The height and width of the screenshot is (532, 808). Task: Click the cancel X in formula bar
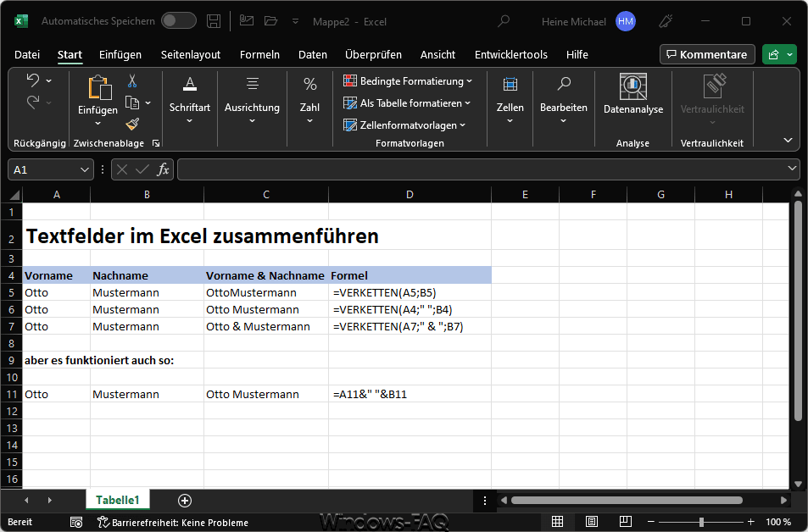[121, 169]
